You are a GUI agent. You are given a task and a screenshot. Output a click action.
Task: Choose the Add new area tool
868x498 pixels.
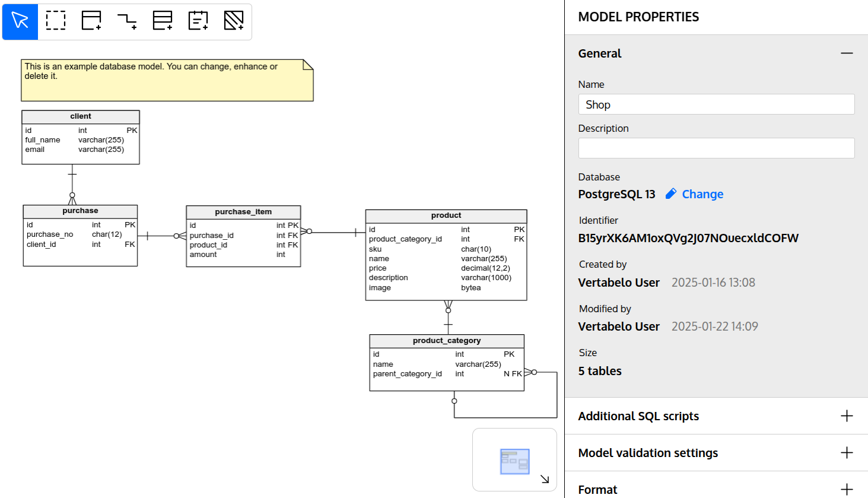(x=234, y=21)
